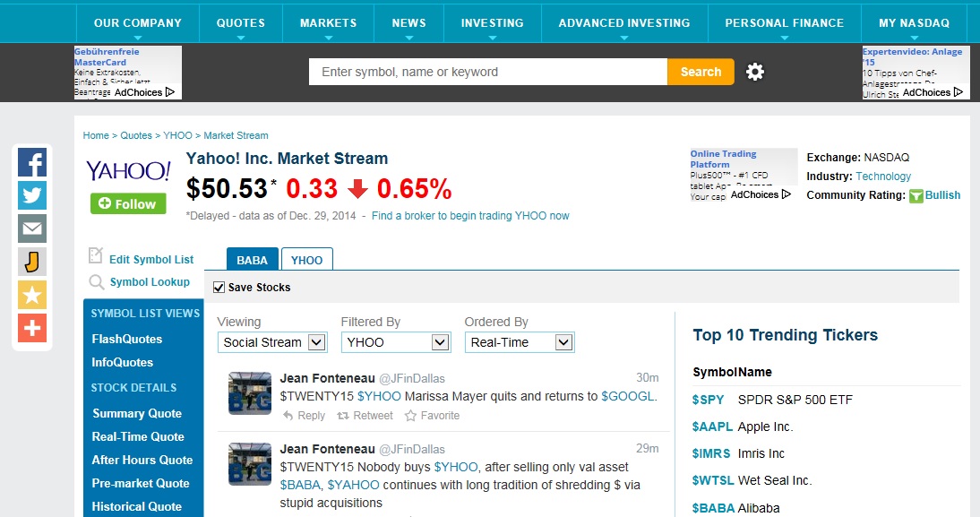Open Find a broker to begin trading link
The height and width of the screenshot is (517, 980).
click(x=470, y=216)
